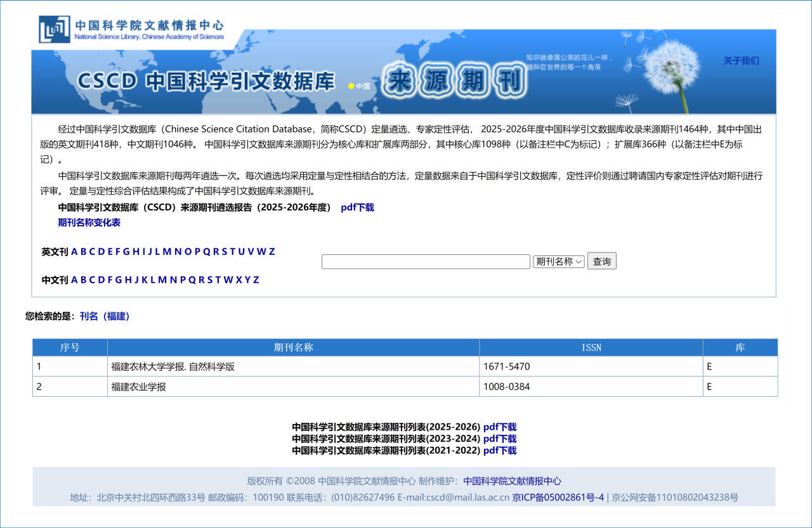Screen dimensions: 812x528
Task: Click the 库 column header
Action: click(740, 347)
